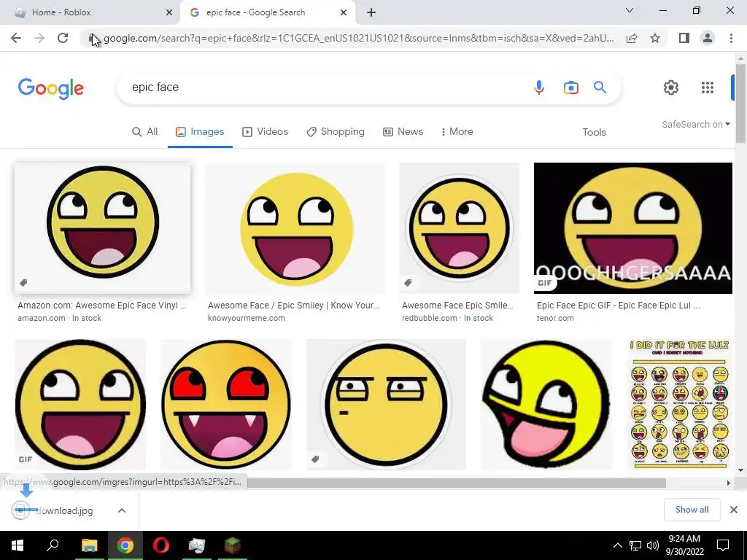
Task: Open the taskbar clock showing 9:24 AM
Action: pyautogui.click(x=684, y=545)
